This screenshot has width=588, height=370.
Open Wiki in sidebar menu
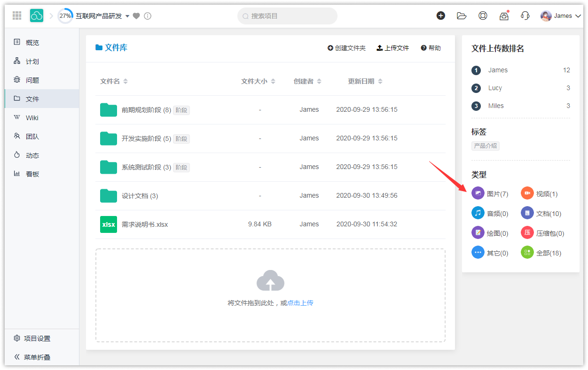[x=32, y=118]
